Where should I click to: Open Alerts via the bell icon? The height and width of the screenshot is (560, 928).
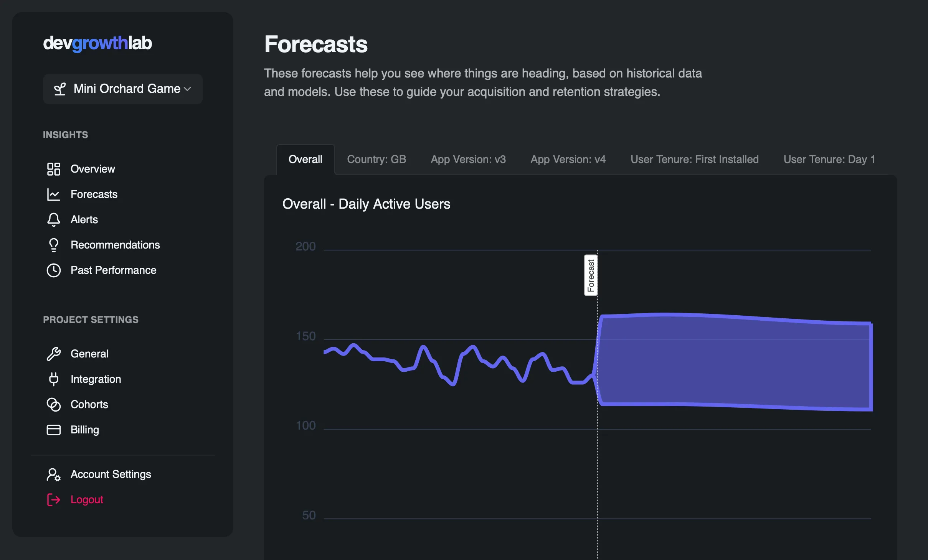[x=53, y=219]
